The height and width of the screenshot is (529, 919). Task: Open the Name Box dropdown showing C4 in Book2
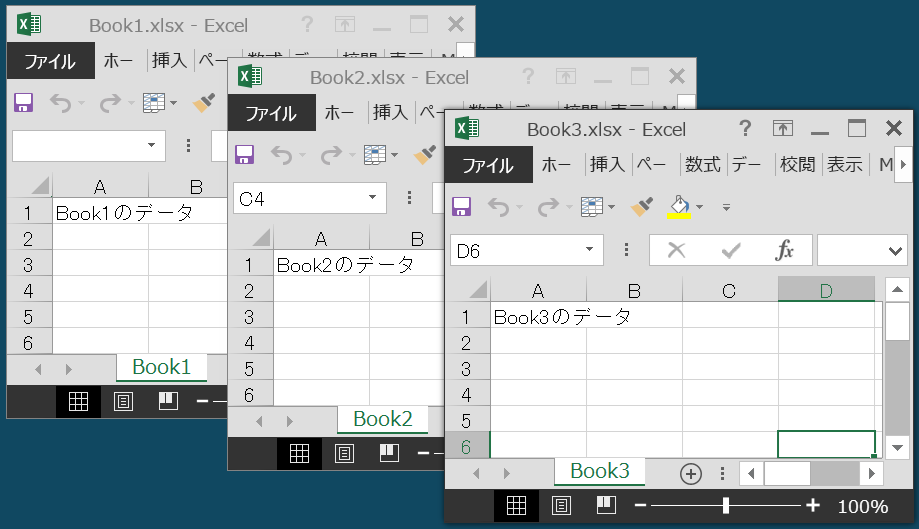point(372,197)
